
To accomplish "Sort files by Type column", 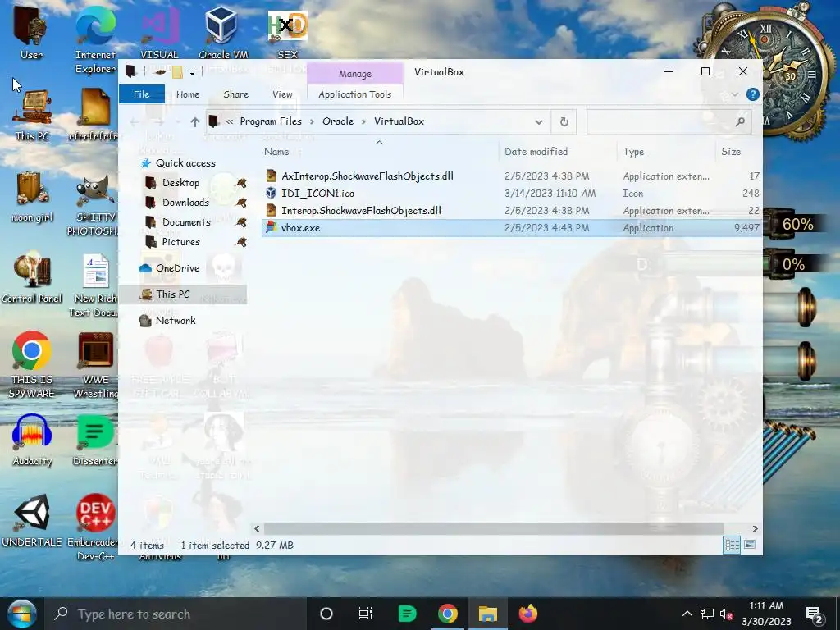I will [666, 152].
